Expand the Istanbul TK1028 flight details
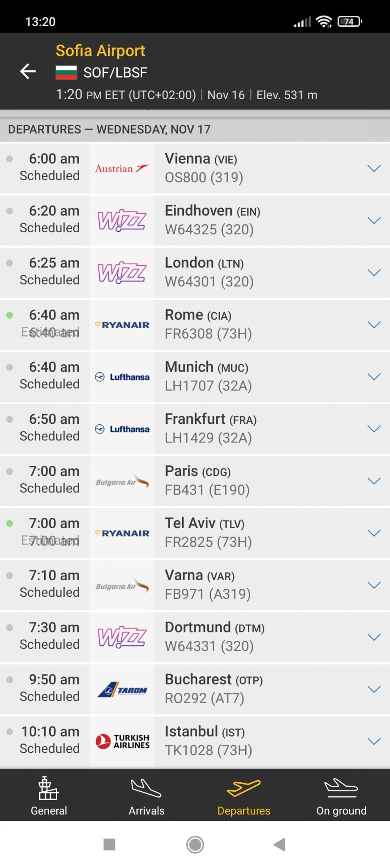 point(374,741)
